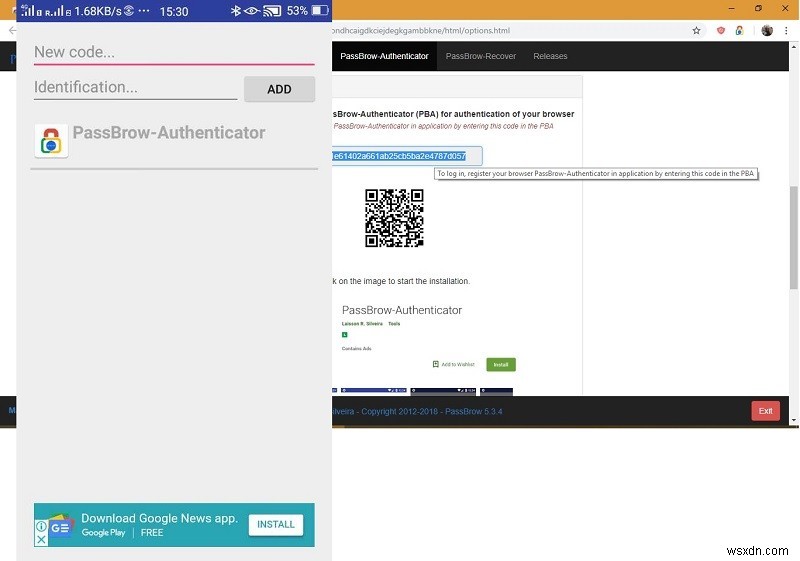Click the QR code image
800x561 pixels.
click(x=394, y=218)
